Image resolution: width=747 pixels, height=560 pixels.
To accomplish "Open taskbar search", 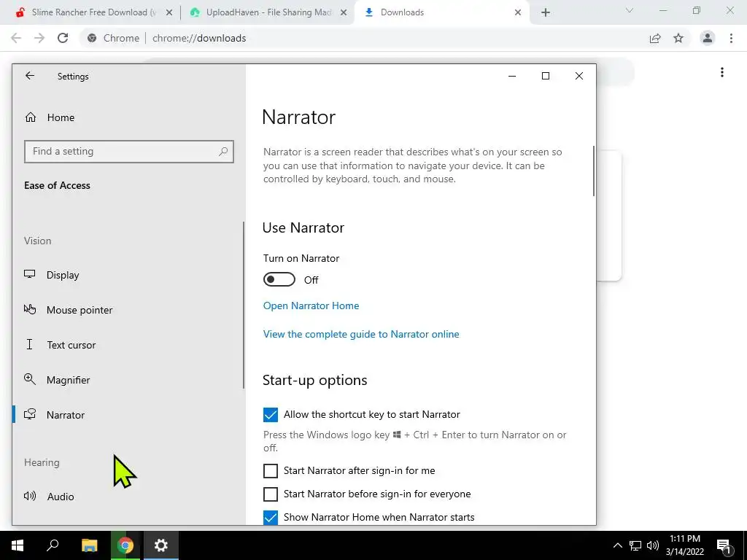I will click(x=53, y=545).
